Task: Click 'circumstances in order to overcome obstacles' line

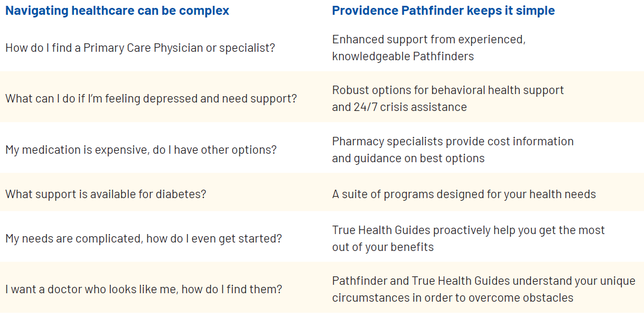Action: (452, 297)
